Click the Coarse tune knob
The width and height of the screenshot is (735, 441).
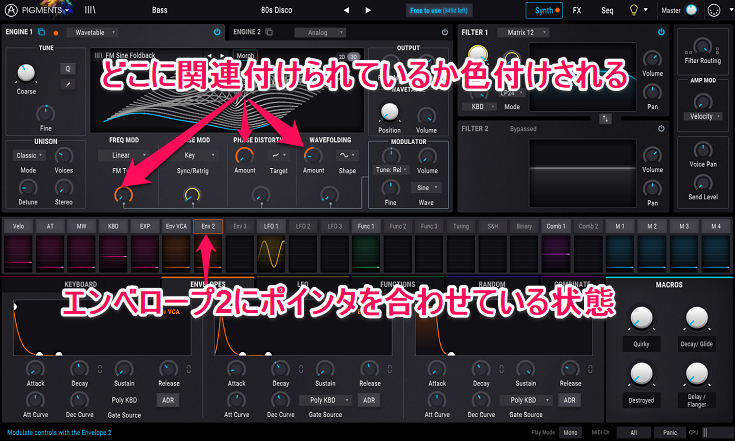(26, 73)
